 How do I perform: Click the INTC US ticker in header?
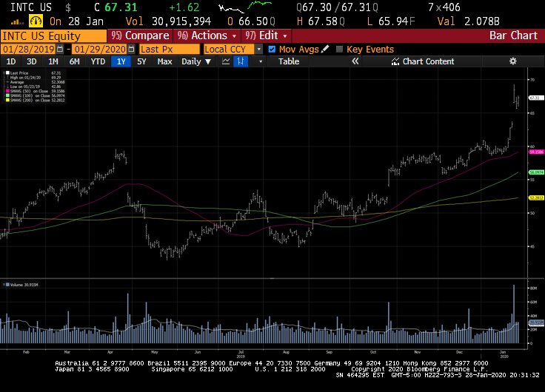coord(31,7)
